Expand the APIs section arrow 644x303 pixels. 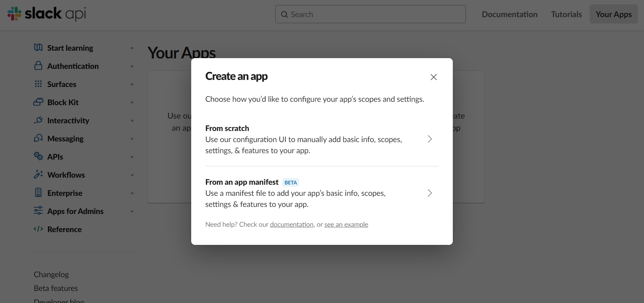tap(132, 157)
